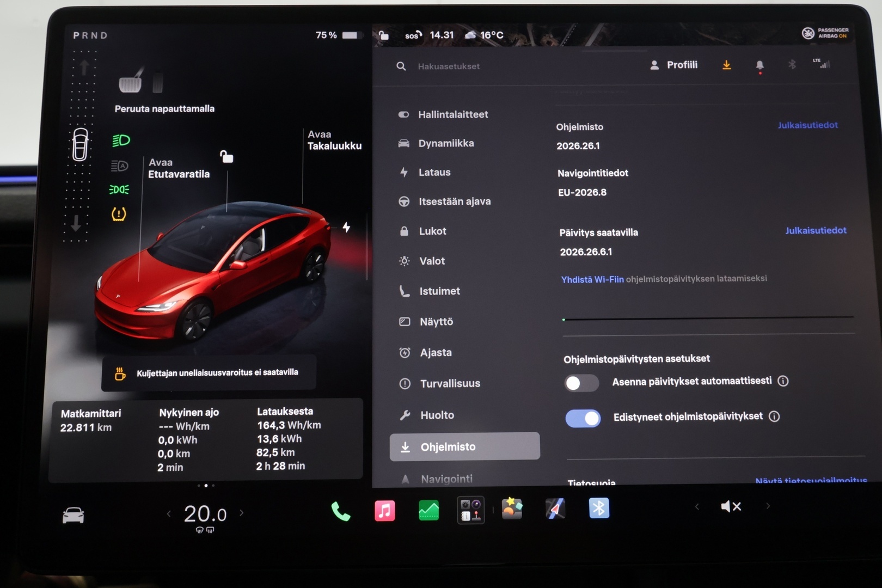Open the navigation app icon in the dock

(x=555, y=509)
